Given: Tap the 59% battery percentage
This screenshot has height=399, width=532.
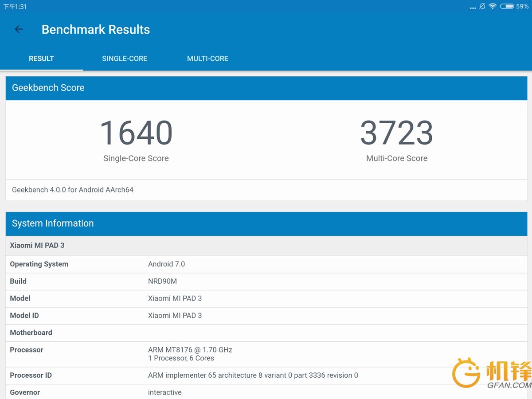Looking at the screenshot, I should coord(522,7).
